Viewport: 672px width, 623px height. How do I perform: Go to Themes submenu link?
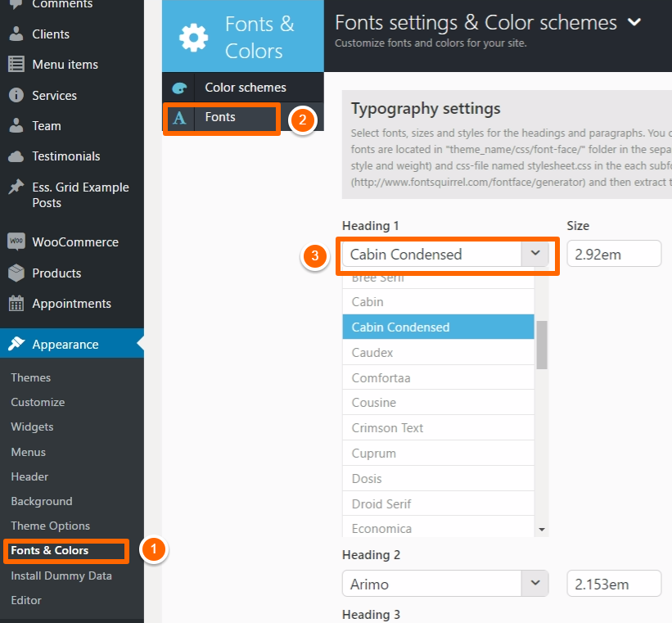tap(31, 377)
